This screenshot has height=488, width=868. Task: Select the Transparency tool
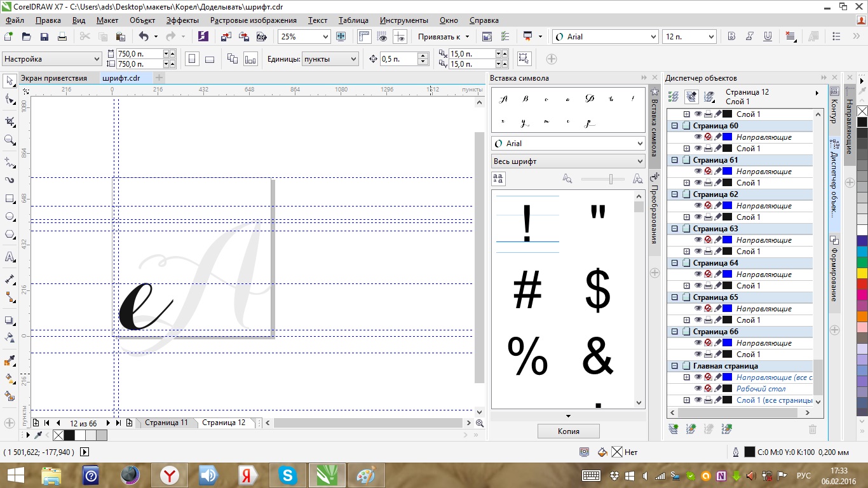coord(10,337)
